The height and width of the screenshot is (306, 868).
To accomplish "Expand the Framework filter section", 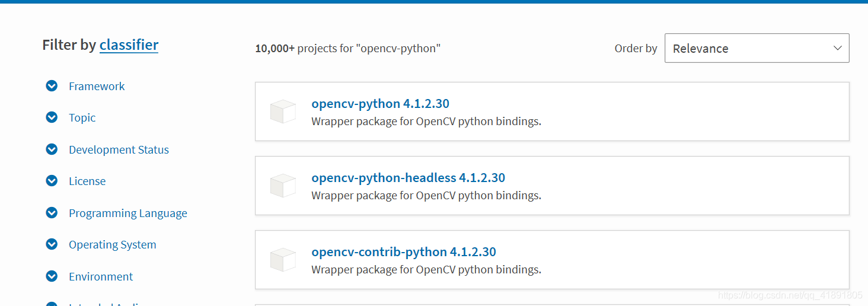I will 97,86.
